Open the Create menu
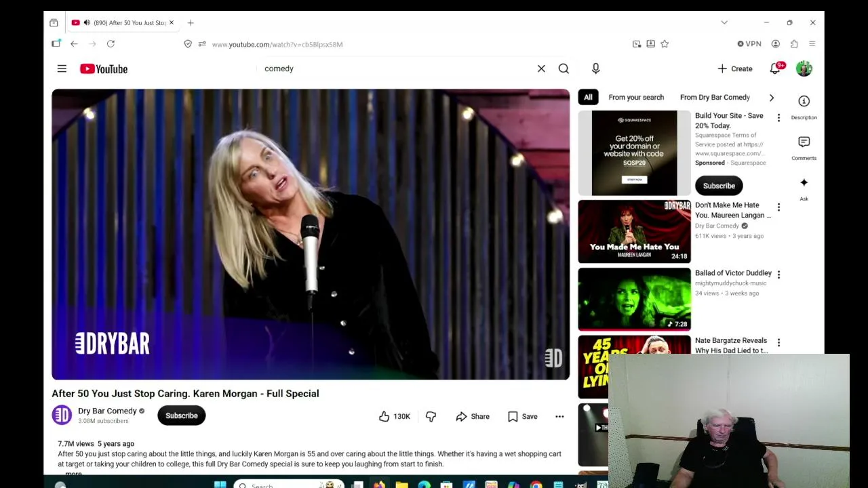 (x=735, y=68)
